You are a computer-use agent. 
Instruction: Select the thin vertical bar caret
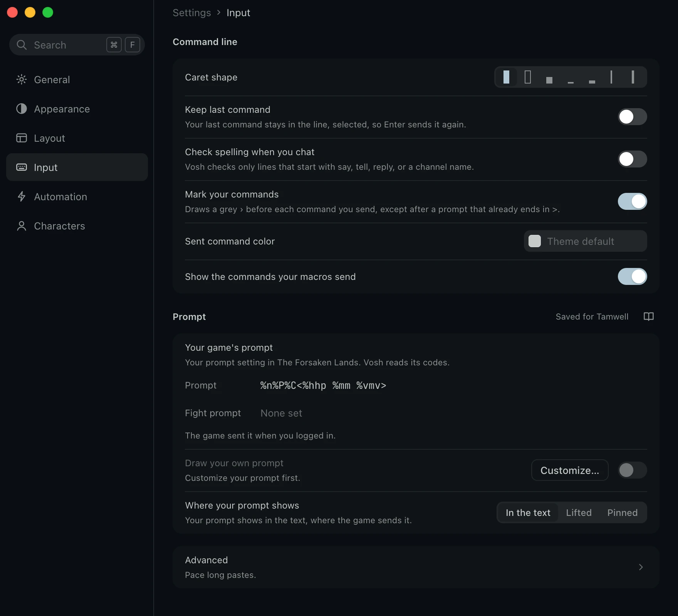click(611, 77)
